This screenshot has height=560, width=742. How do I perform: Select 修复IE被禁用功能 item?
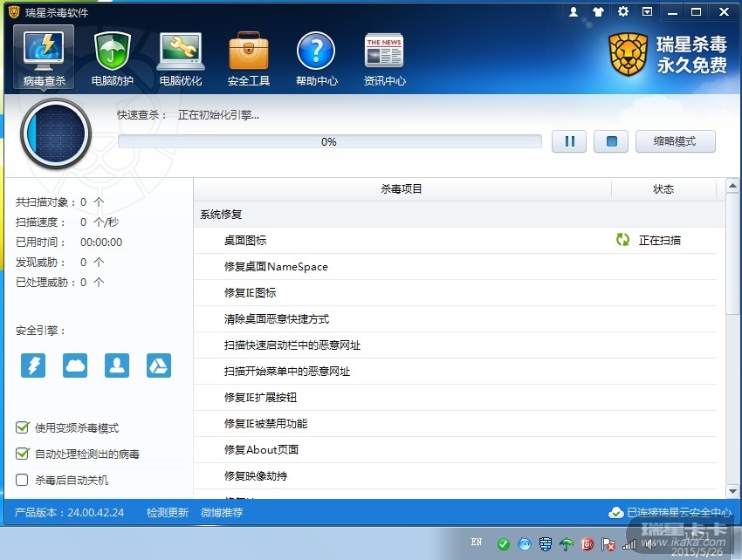point(455,424)
